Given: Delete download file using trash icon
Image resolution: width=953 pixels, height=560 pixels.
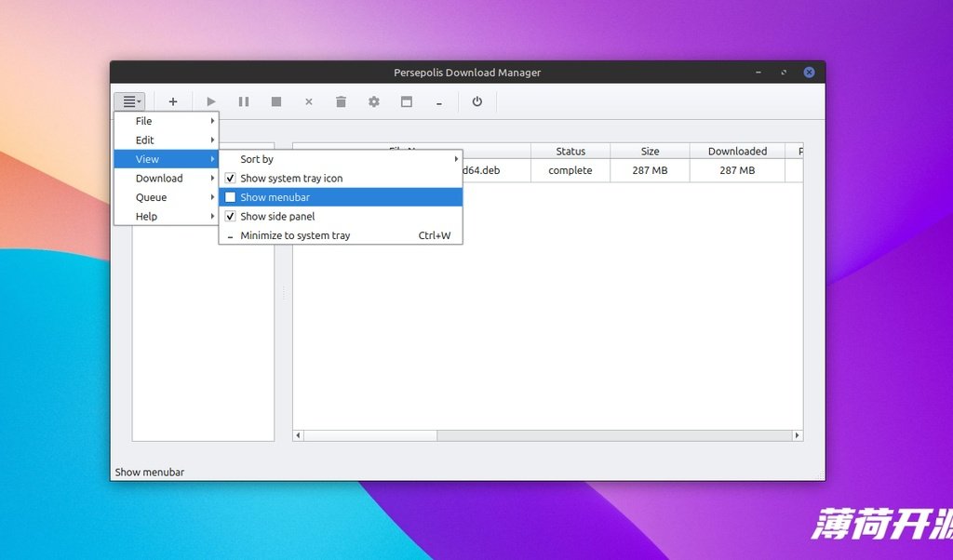Looking at the screenshot, I should point(341,101).
